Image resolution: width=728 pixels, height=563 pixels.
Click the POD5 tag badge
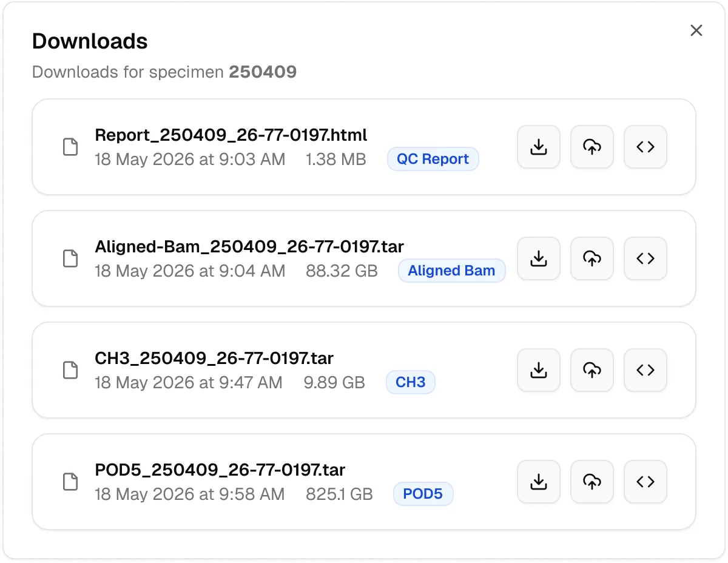(423, 494)
